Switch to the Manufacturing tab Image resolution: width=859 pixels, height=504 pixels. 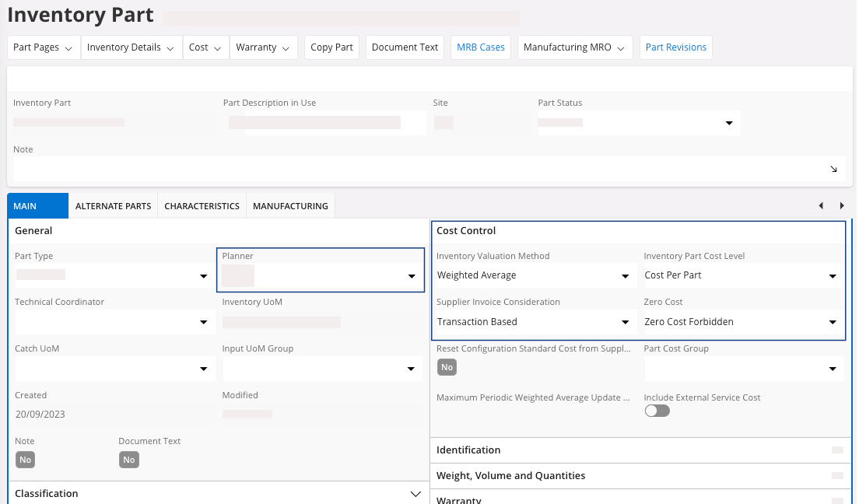[290, 206]
